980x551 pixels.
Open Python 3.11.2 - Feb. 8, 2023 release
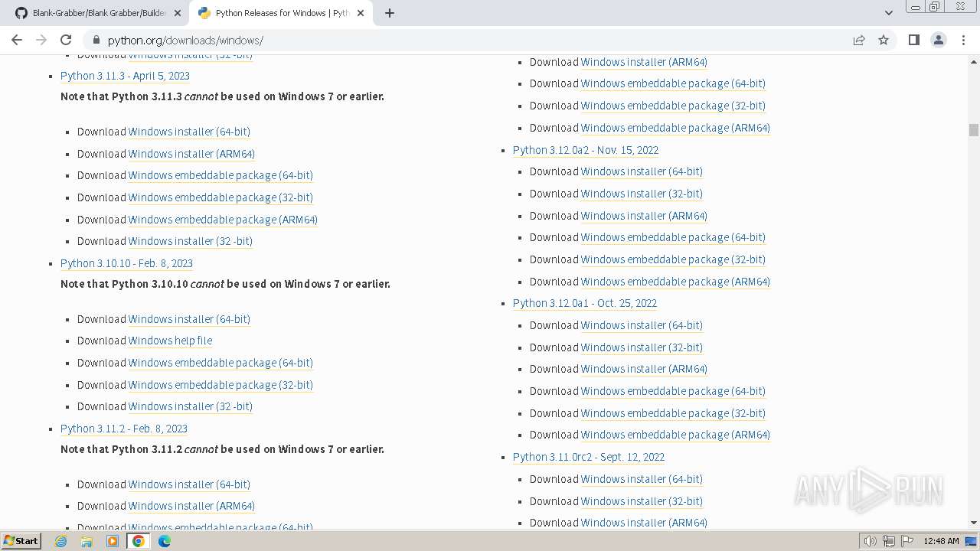[124, 429]
